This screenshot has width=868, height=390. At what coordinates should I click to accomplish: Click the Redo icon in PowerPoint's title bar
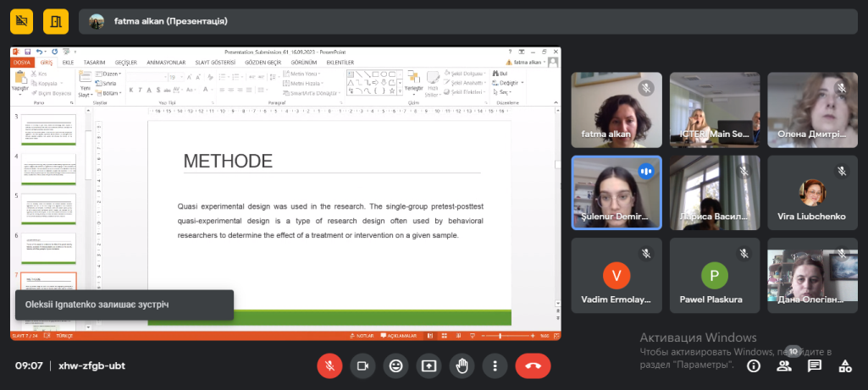pos(54,52)
